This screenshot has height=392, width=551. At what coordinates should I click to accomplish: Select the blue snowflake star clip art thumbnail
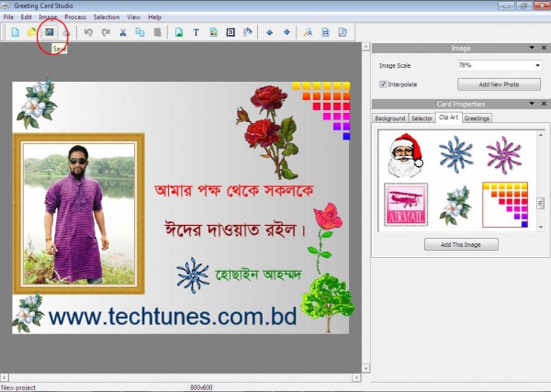pos(455,154)
